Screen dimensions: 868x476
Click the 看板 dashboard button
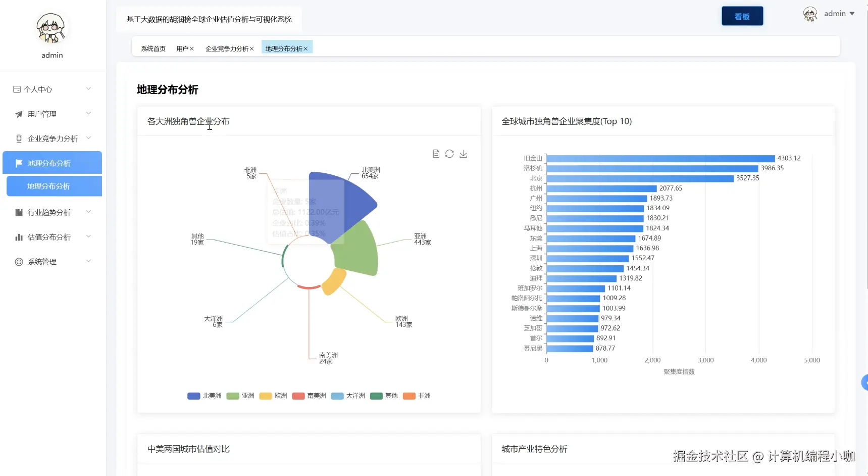point(742,17)
